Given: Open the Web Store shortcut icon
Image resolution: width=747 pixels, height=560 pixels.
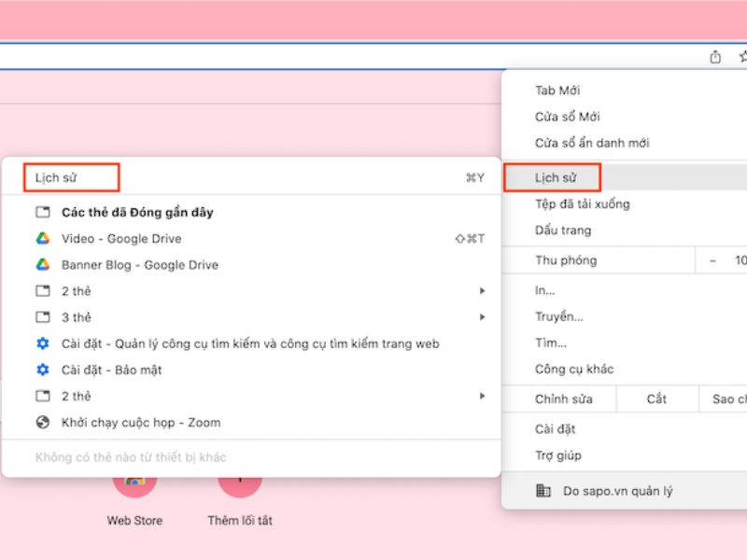Looking at the screenshot, I should pos(134,486).
